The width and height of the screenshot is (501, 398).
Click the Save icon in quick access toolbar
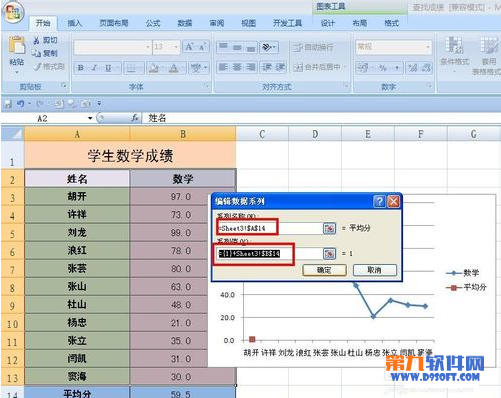(8, 104)
